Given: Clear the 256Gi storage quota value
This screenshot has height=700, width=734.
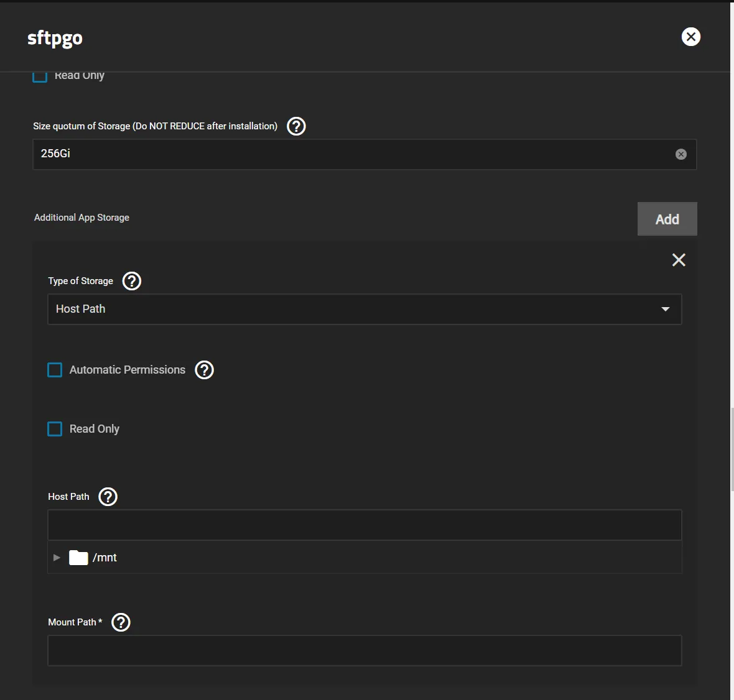Looking at the screenshot, I should (x=681, y=154).
